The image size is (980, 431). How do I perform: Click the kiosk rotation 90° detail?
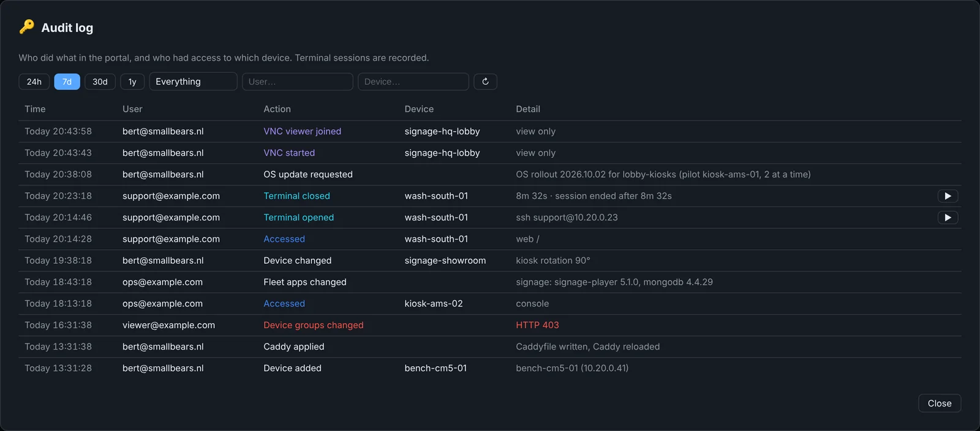tap(553, 260)
